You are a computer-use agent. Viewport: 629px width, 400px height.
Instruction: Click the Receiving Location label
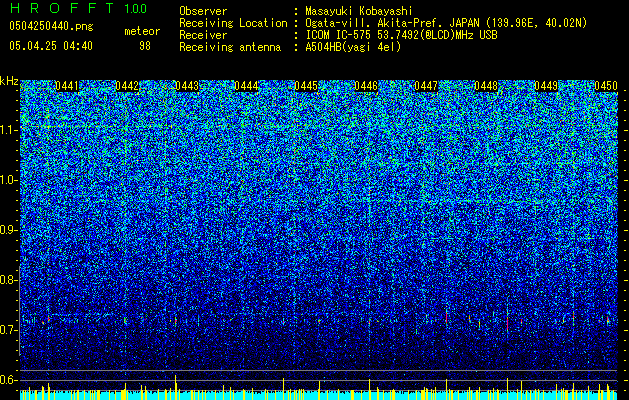click(x=233, y=23)
